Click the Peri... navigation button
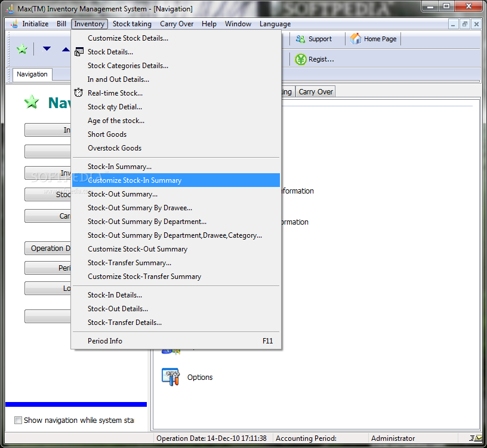This screenshot has height=448, width=487. 48,268
